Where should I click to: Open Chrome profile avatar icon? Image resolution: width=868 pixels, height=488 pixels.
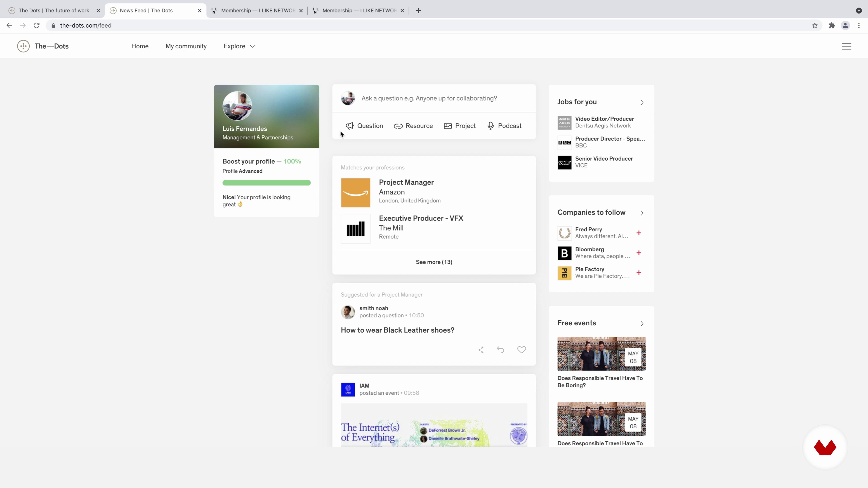point(845,26)
